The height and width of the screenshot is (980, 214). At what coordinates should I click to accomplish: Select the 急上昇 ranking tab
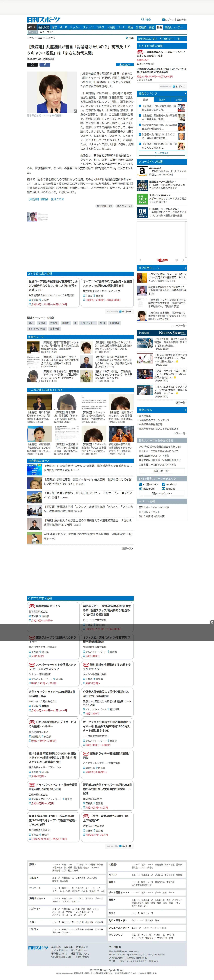pyautogui.click(x=162, y=100)
